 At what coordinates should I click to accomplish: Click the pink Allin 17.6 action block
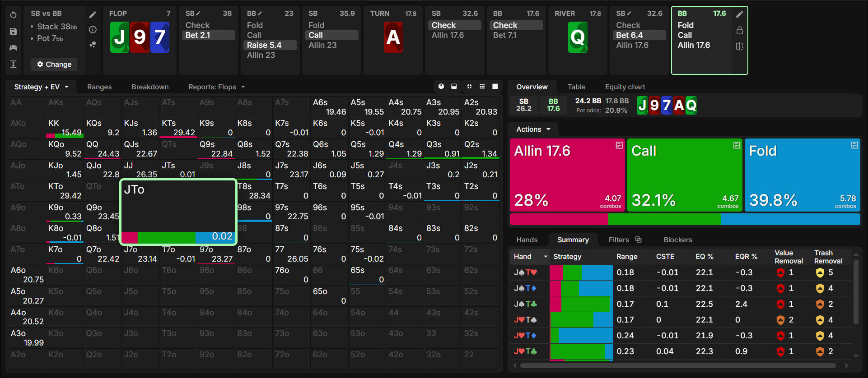coord(567,175)
